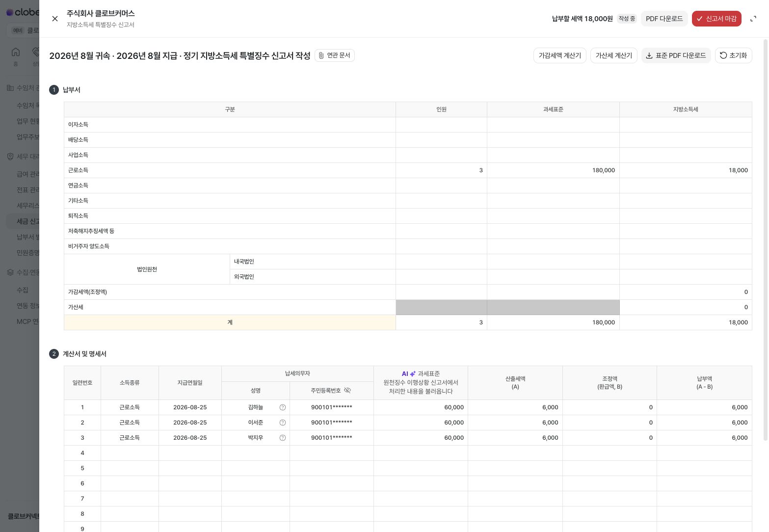Open the help icon beside 박지우
769x532 pixels.
click(283, 438)
